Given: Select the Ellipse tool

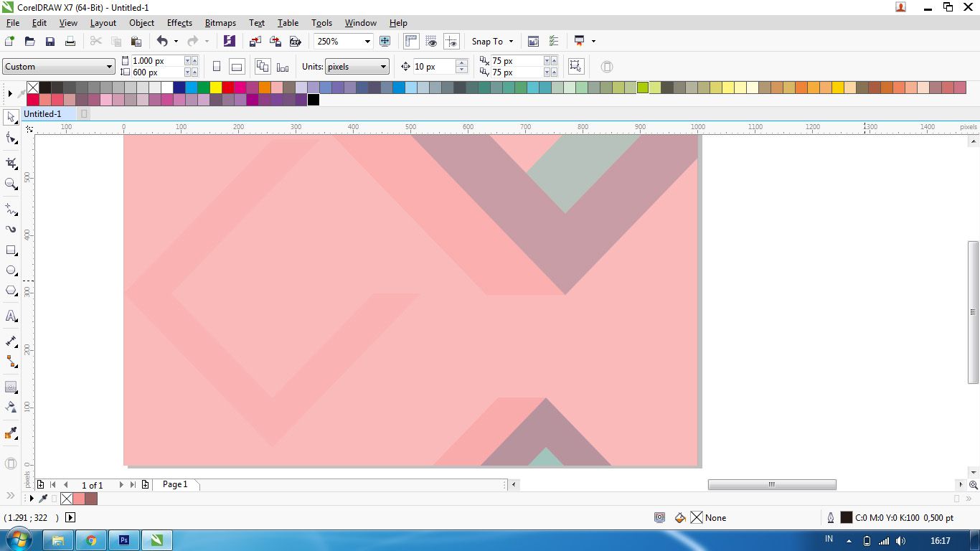Looking at the screenshot, I should pos(11,270).
